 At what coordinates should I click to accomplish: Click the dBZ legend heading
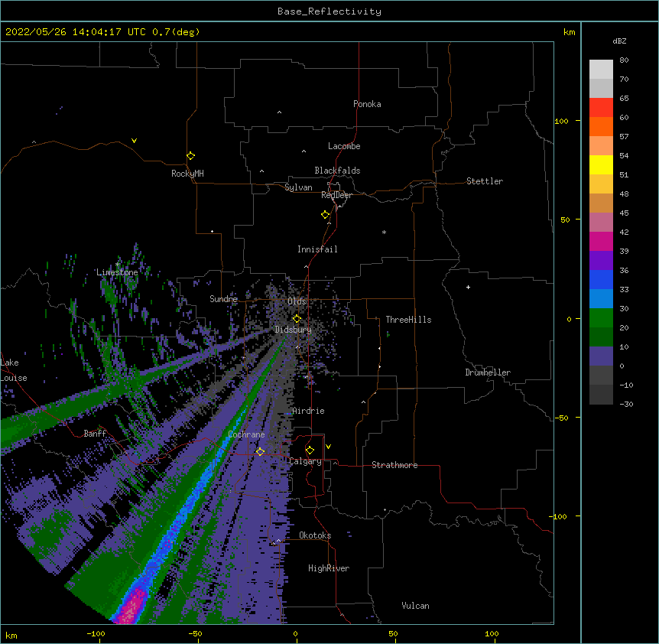[619, 41]
